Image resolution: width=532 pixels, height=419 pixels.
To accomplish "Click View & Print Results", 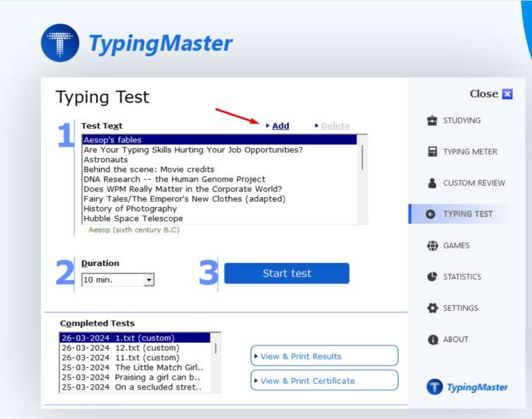I will click(x=324, y=356).
